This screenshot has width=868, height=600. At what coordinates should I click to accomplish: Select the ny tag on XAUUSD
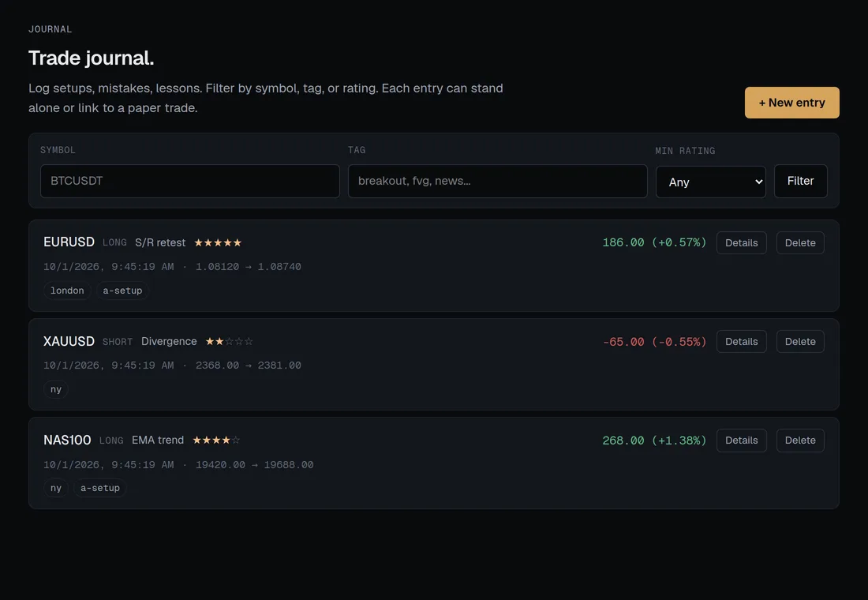(x=56, y=389)
